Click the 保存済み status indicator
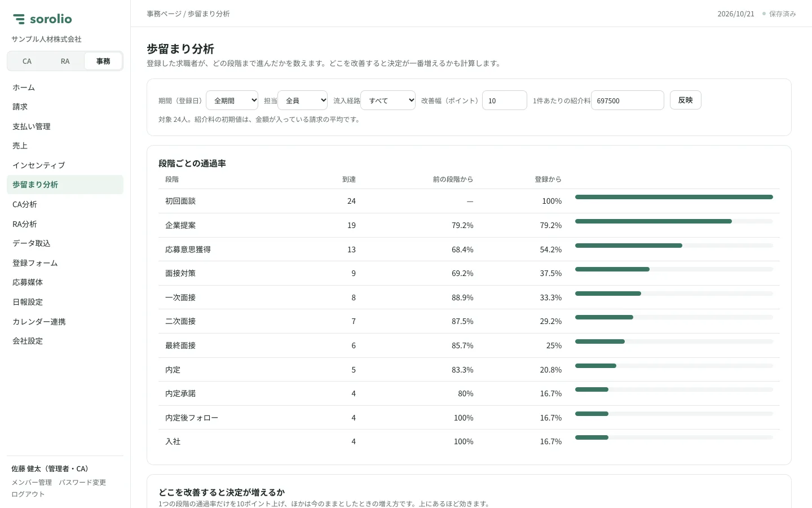This screenshot has width=812, height=508. coord(779,14)
